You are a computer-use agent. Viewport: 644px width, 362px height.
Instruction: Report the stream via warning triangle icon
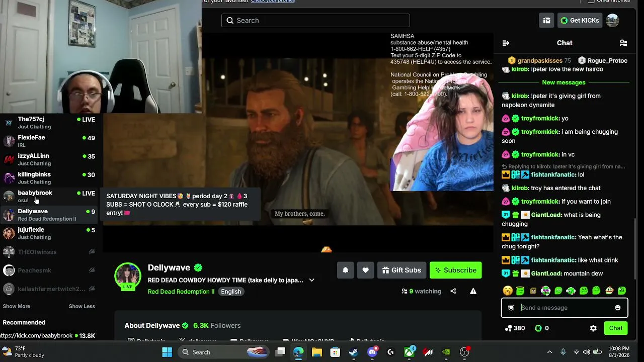point(473,291)
